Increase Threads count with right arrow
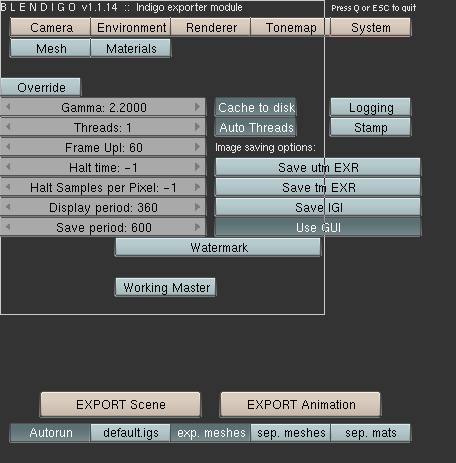Image resolution: width=456 pixels, height=463 pixels. click(197, 127)
